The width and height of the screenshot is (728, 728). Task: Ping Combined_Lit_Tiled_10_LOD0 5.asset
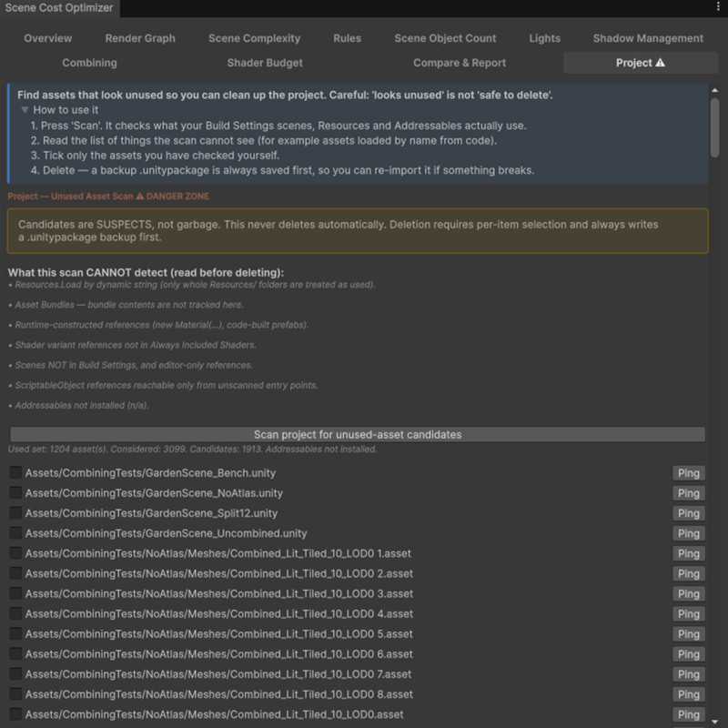coord(689,634)
